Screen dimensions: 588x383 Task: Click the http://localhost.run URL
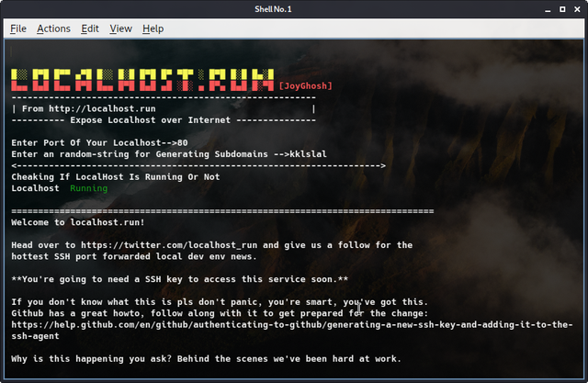click(x=102, y=108)
